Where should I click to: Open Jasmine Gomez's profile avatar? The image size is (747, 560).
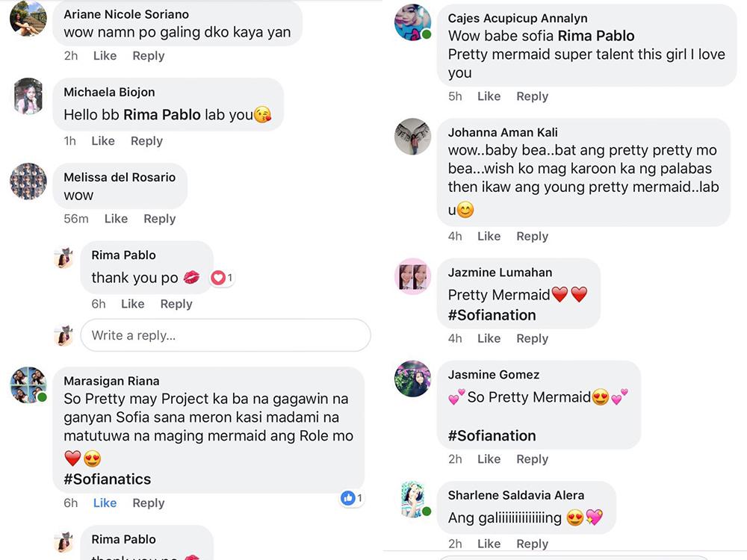point(413,379)
